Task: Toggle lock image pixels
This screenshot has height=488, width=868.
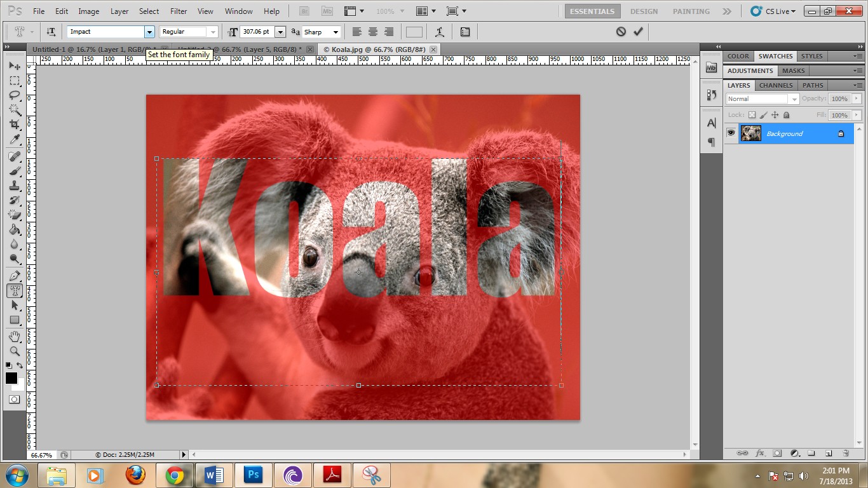Action: tap(764, 115)
